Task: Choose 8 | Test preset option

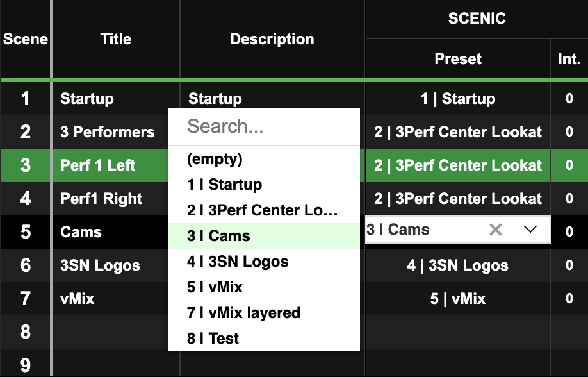Action: pos(264,339)
